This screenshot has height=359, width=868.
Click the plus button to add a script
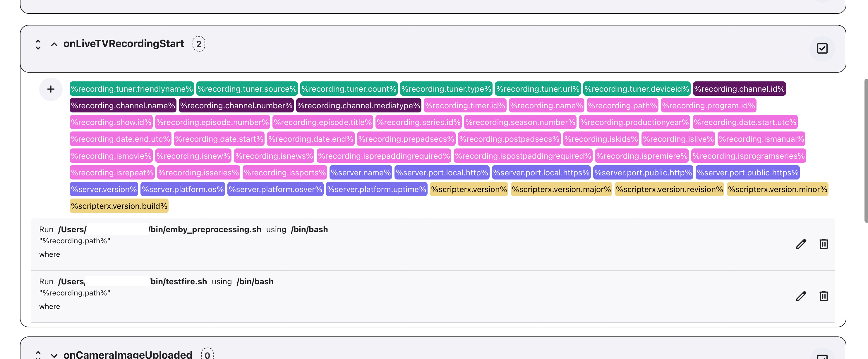tap(51, 89)
